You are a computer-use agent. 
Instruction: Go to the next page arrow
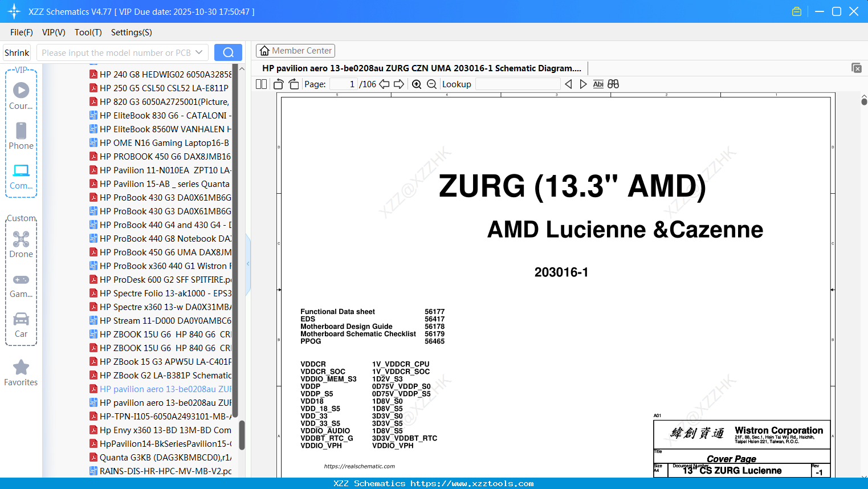(x=399, y=84)
